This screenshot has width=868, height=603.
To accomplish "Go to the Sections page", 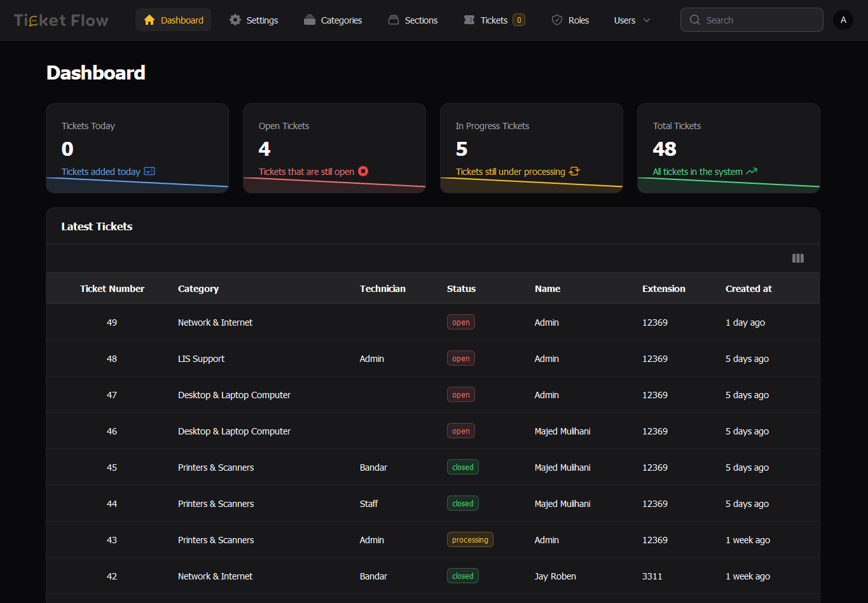I will [x=413, y=20].
